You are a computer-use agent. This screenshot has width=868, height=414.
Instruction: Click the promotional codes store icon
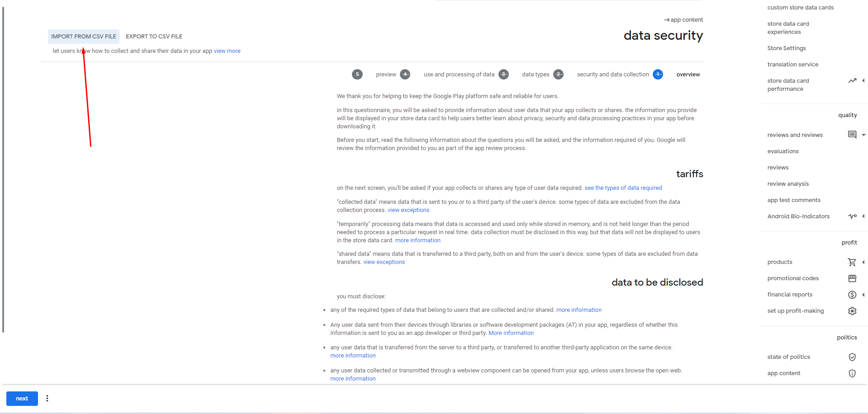point(852,278)
